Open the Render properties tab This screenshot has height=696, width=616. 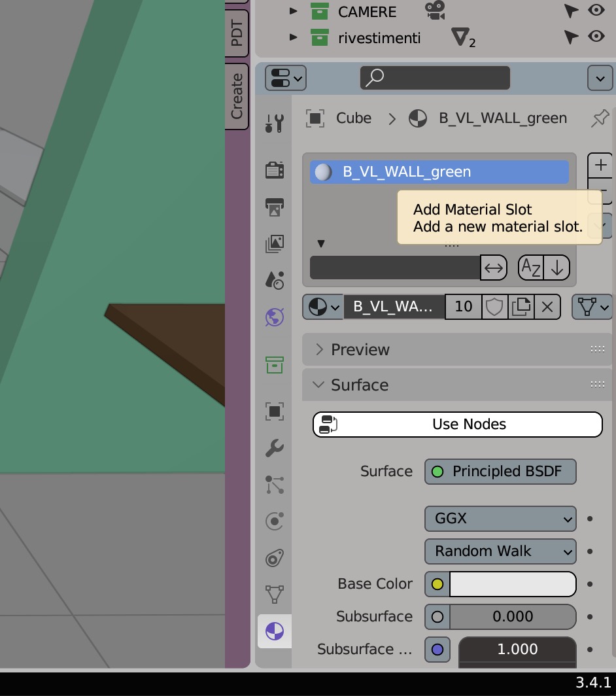[x=274, y=170]
